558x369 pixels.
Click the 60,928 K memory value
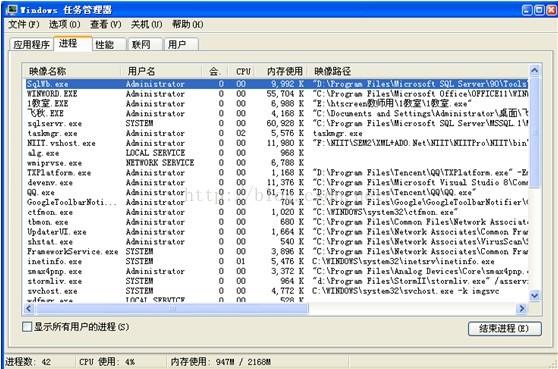[x=285, y=123]
